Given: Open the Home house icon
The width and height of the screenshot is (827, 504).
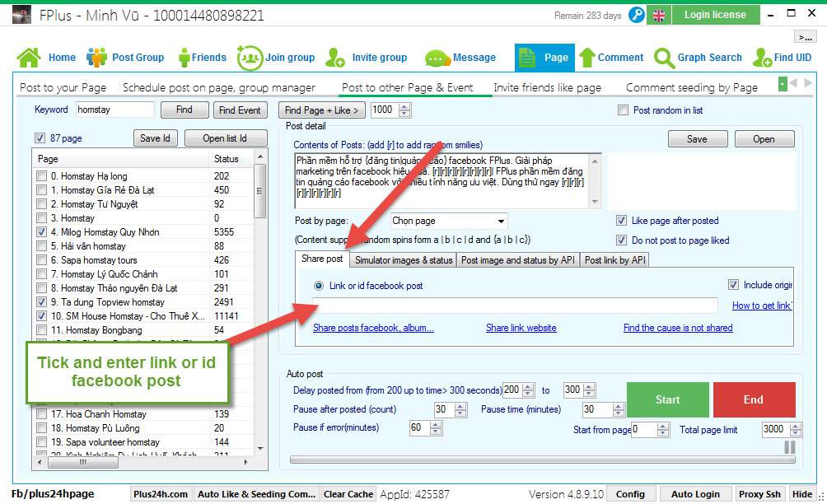Looking at the screenshot, I should tap(29, 58).
